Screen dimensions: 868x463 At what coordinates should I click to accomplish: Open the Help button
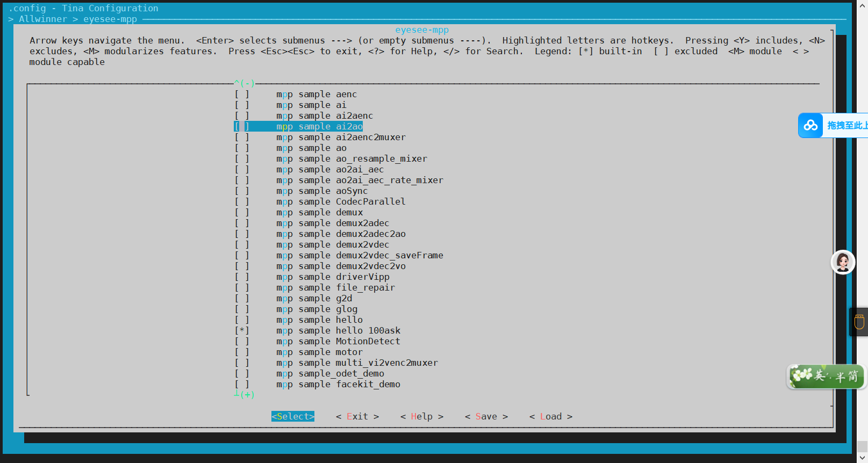click(422, 416)
